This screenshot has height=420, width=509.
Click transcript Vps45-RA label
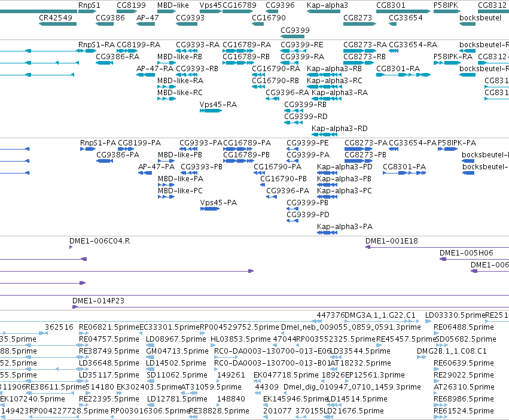click(x=218, y=105)
